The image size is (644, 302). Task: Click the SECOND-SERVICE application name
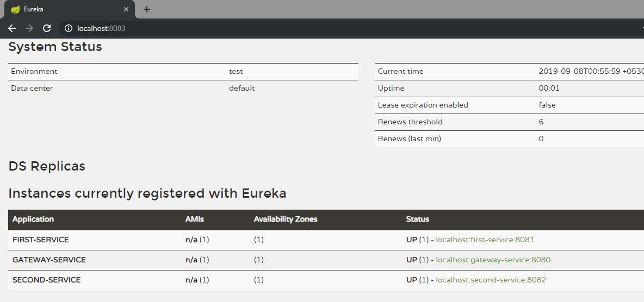pos(46,280)
